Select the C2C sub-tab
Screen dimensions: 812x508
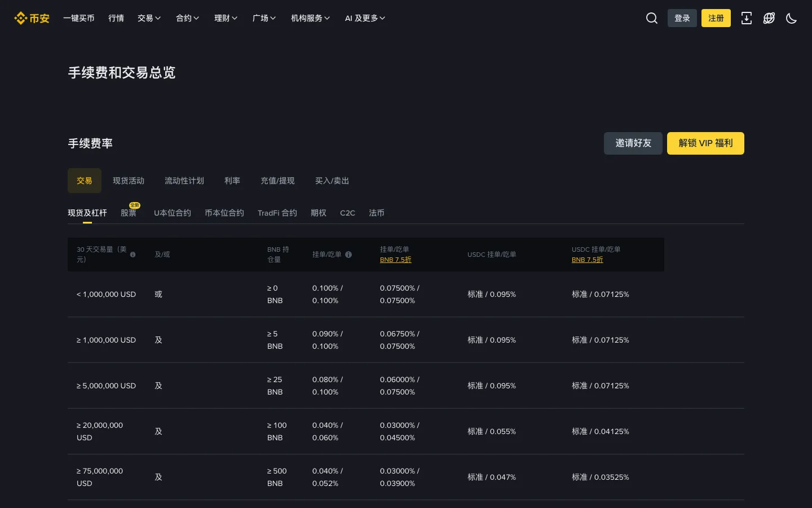pyautogui.click(x=347, y=213)
